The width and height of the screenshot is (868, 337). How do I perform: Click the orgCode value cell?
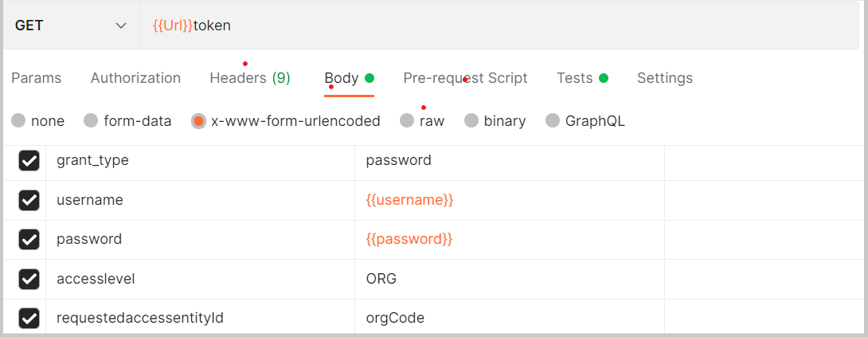point(510,318)
